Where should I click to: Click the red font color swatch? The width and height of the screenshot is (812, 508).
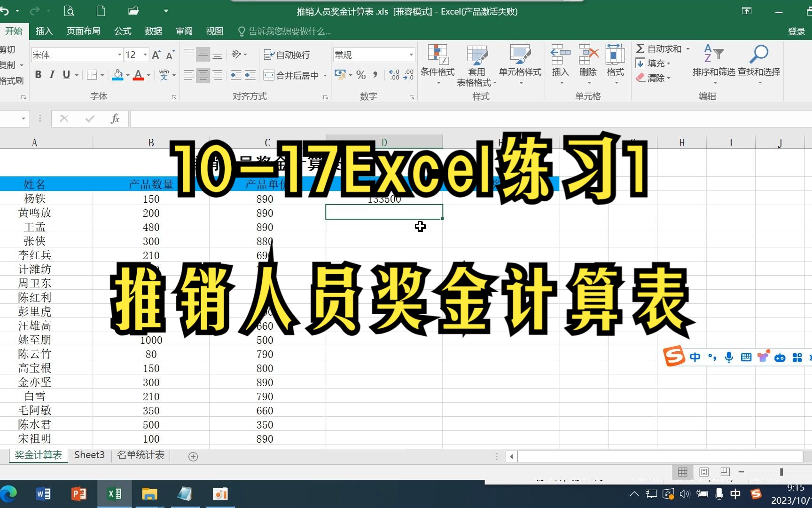(139, 75)
